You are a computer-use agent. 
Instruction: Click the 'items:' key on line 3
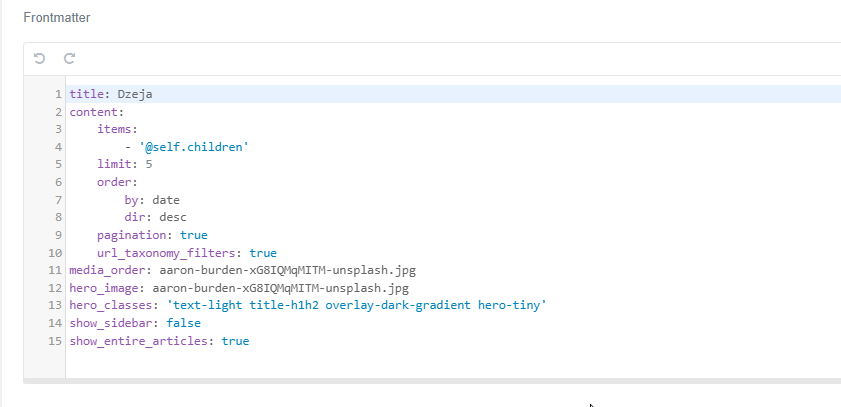117,129
